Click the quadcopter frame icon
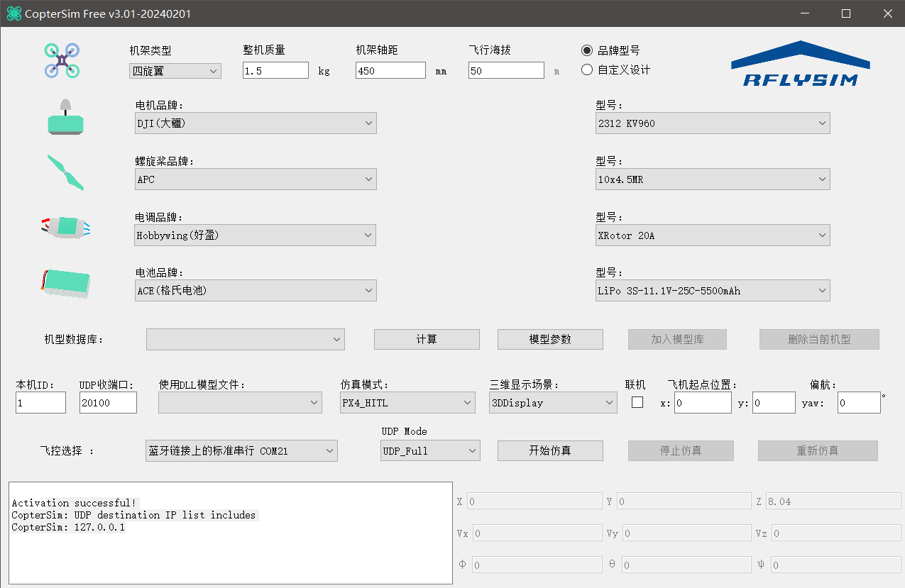The height and width of the screenshot is (588, 905). 62,60
